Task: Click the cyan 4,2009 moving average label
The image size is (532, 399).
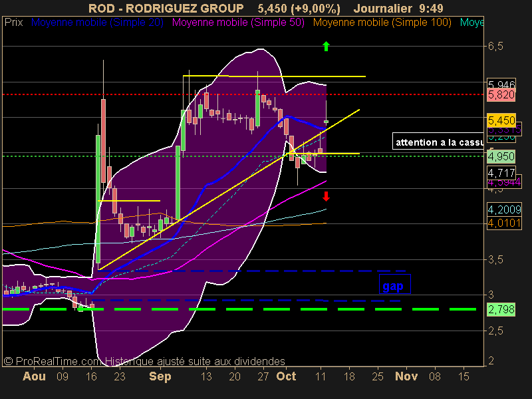Action: coord(504,209)
